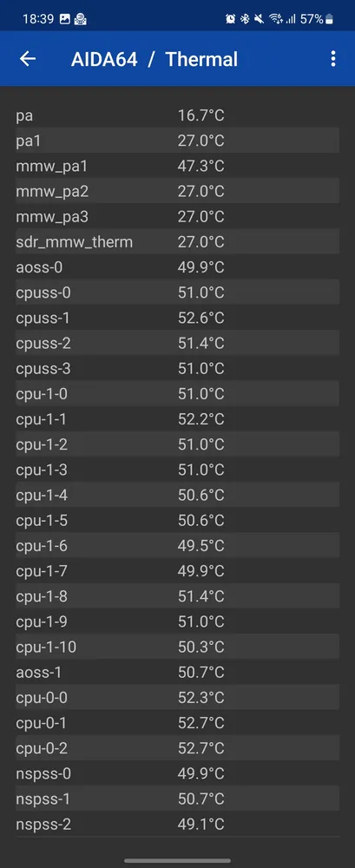
Task: Tap the alarm icon in status bar
Action: click(230, 19)
